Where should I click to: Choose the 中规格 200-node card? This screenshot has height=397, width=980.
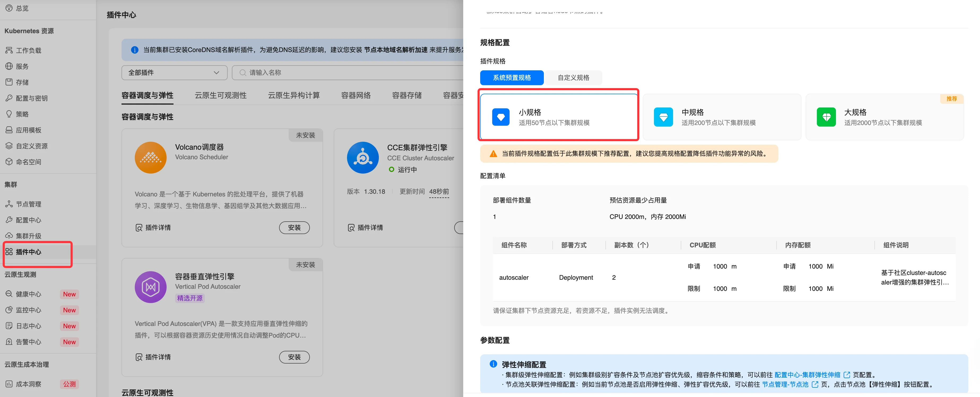721,117
